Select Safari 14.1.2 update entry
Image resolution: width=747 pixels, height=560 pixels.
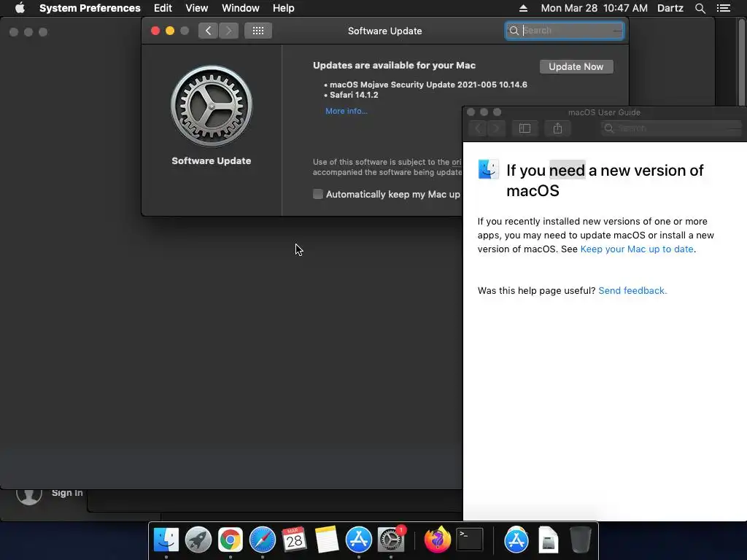click(354, 95)
